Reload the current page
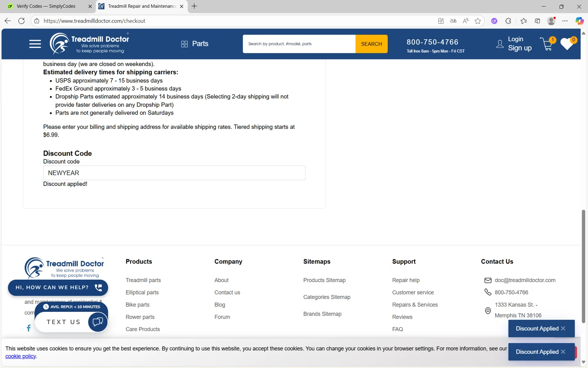Image resolution: width=588 pixels, height=368 pixels. (22, 21)
